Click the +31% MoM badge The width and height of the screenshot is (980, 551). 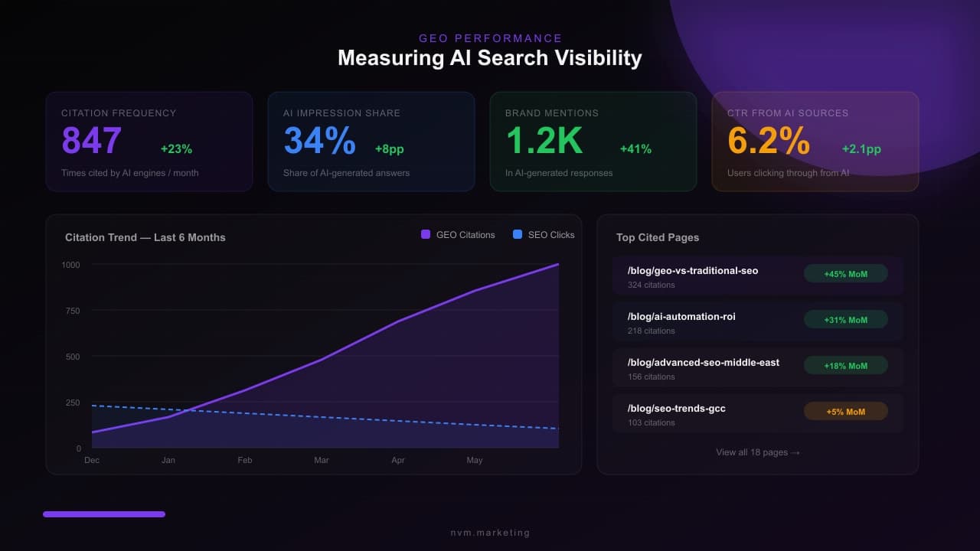point(846,319)
